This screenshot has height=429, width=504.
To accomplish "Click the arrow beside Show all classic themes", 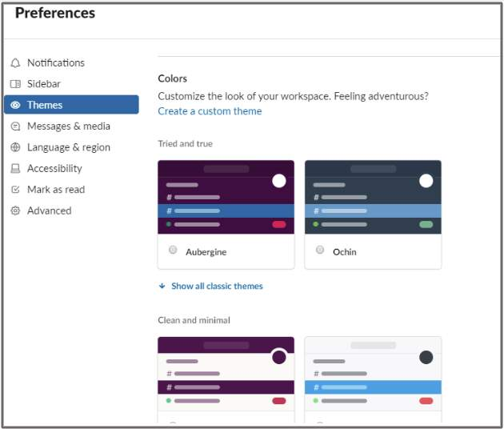I will [162, 286].
